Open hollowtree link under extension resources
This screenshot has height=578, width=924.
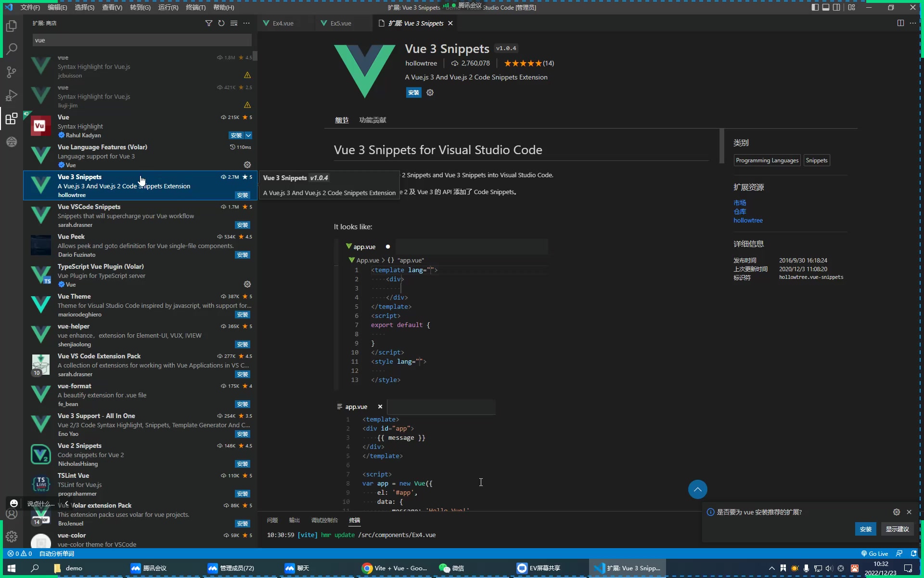click(x=748, y=220)
